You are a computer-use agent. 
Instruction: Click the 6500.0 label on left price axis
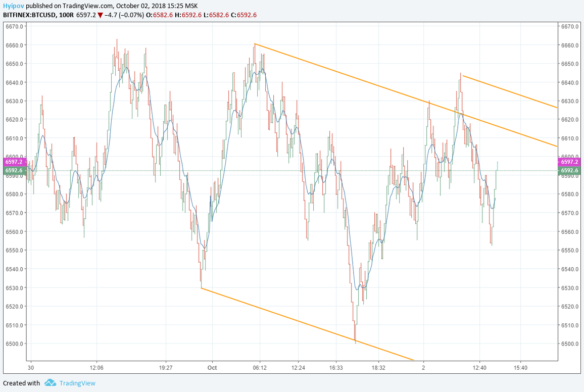pyautogui.click(x=14, y=344)
